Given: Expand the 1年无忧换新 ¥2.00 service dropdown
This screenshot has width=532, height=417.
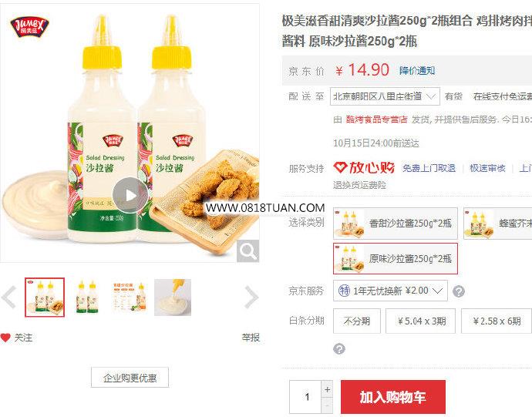Looking at the screenshot, I should pos(390,291).
